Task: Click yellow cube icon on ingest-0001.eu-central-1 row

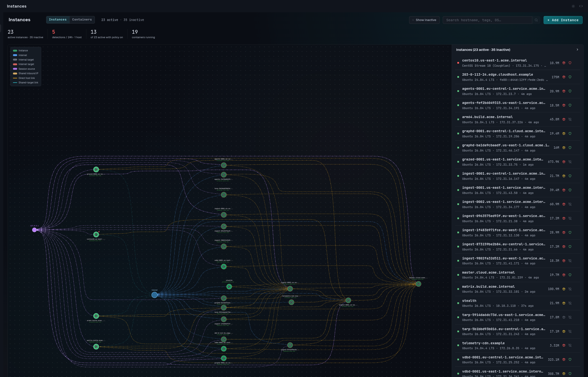Action: 564,176
